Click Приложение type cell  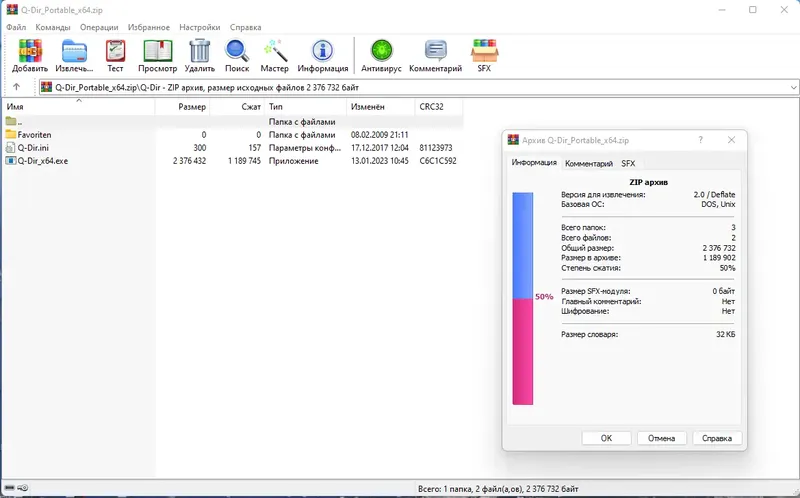pos(293,161)
